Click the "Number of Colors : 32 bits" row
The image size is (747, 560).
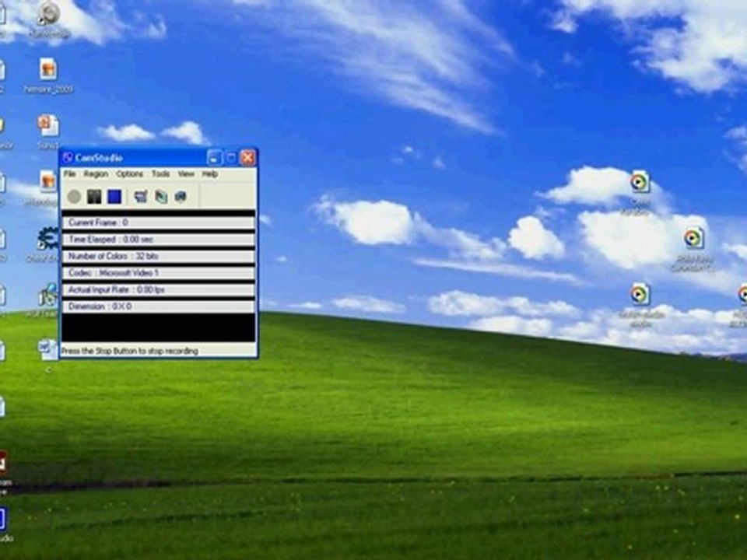pos(158,256)
